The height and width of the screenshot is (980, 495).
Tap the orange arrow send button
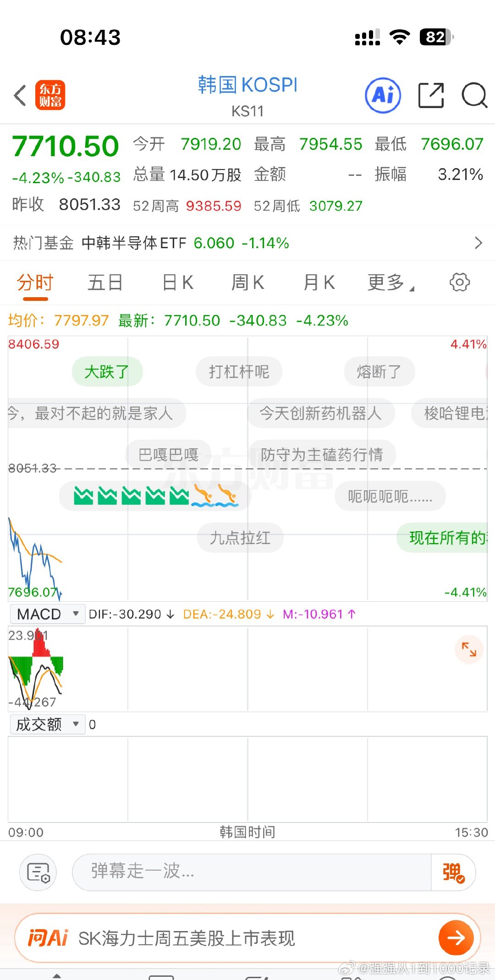(x=456, y=938)
